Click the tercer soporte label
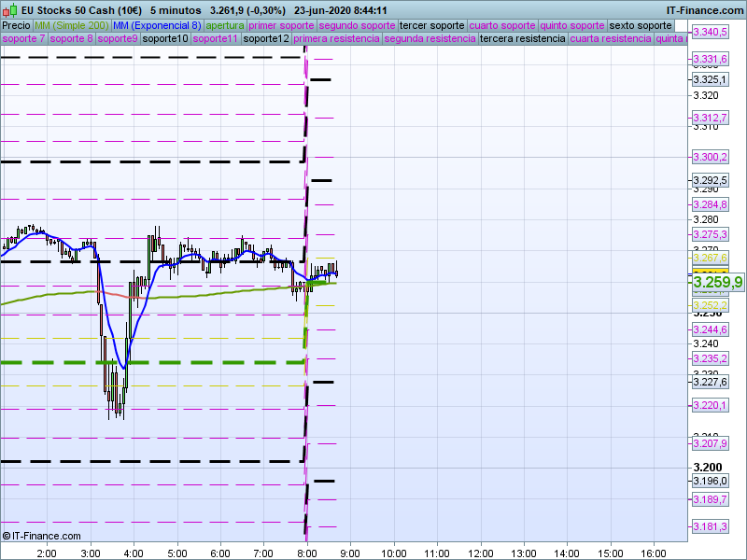747x560 pixels. pos(431,25)
